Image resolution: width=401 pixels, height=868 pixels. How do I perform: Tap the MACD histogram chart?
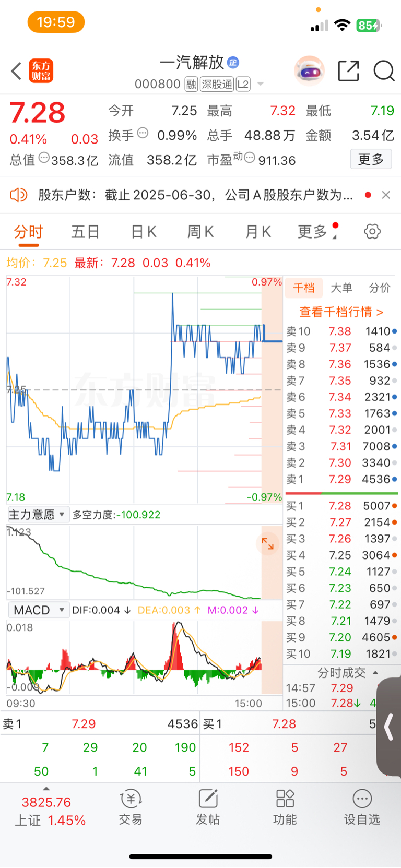click(x=144, y=658)
